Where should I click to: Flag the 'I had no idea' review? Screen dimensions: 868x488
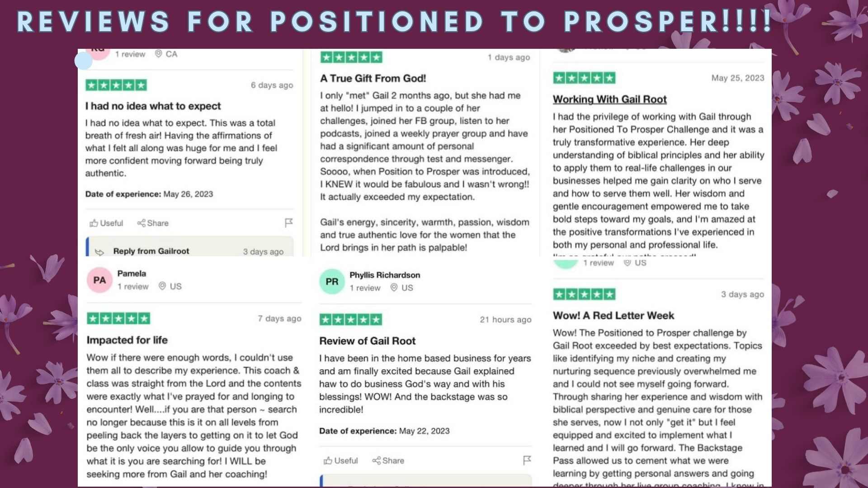288,223
